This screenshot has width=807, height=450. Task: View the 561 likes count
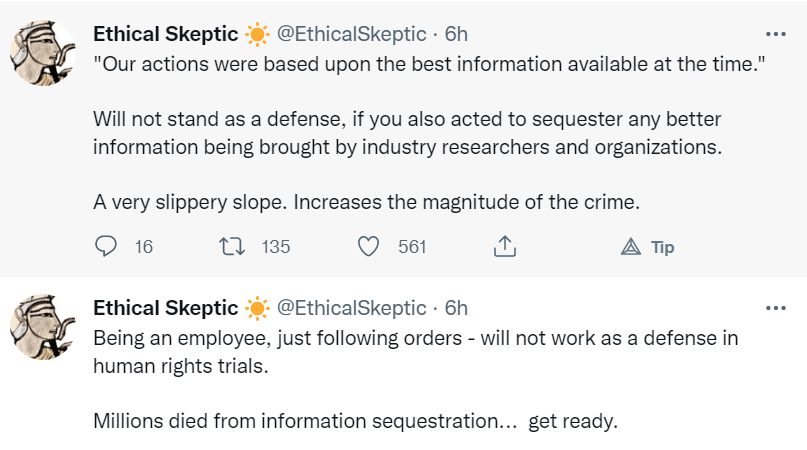[x=412, y=247]
